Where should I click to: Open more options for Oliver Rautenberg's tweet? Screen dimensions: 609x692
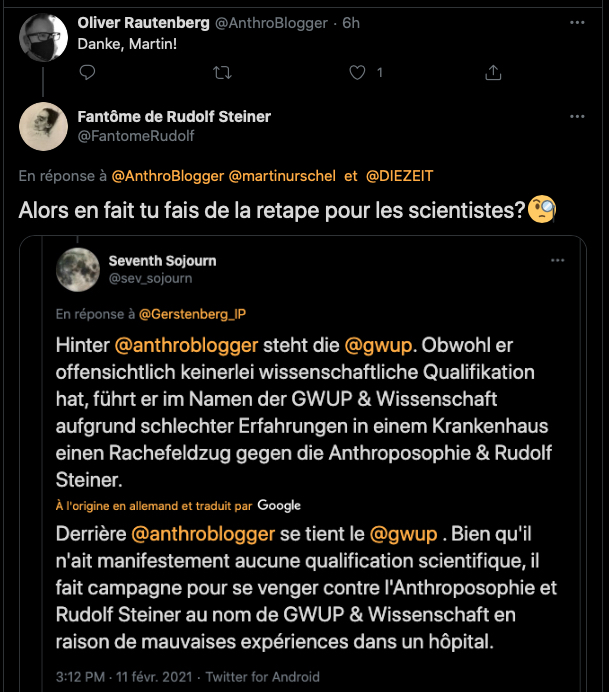click(x=577, y=22)
